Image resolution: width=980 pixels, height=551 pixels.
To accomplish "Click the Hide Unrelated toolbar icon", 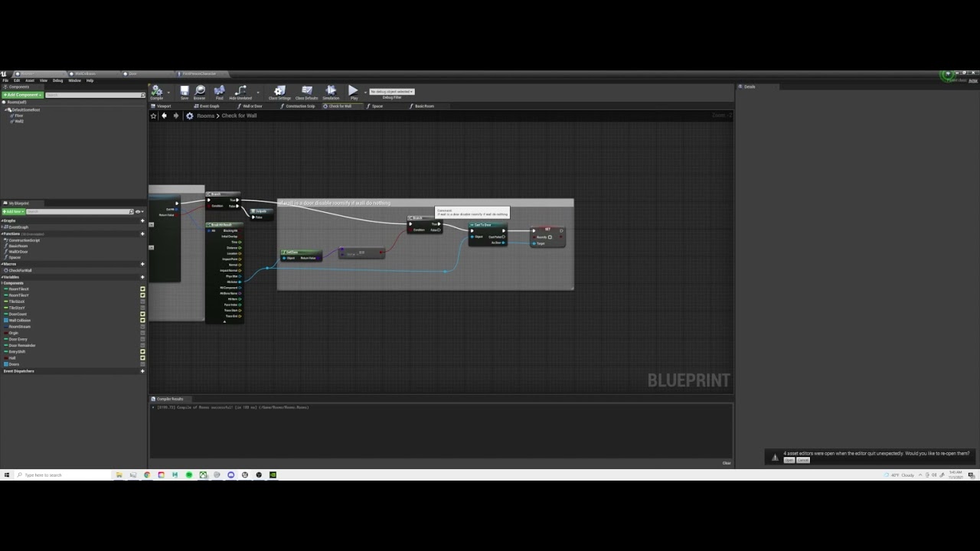I will (x=240, y=91).
